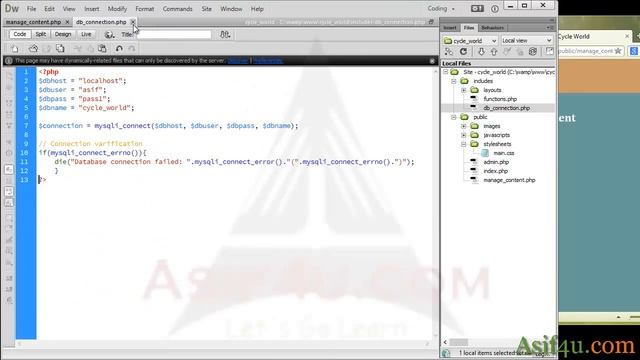
Task: Expand the javascripts folder
Action: point(464,135)
